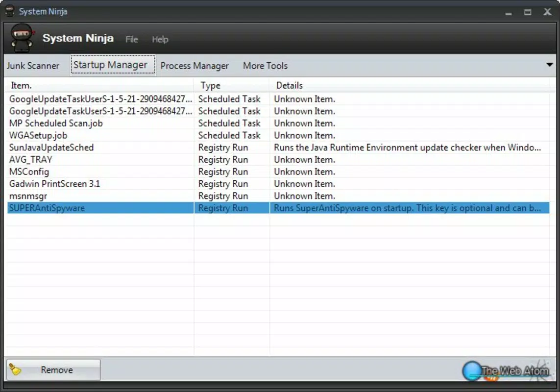Click Unknown Item details for MSConfig
This screenshot has width=560, height=392.
(304, 172)
